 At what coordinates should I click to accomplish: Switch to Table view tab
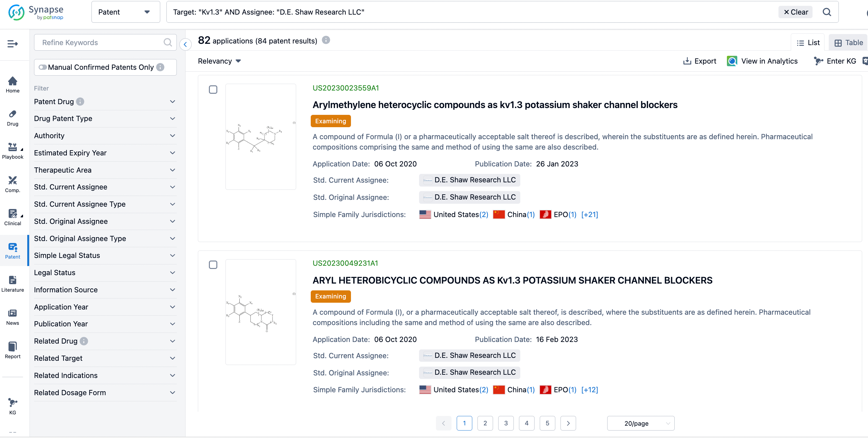point(848,43)
